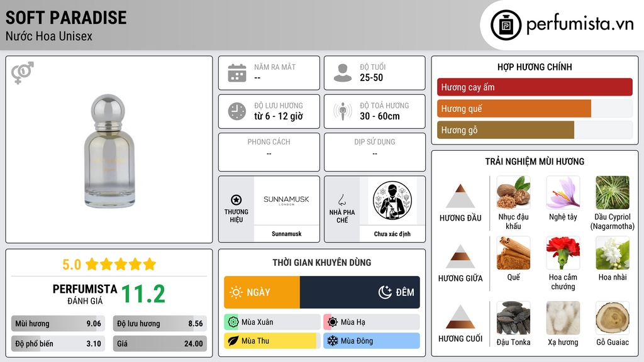Click the five-star rating row

click(121, 264)
